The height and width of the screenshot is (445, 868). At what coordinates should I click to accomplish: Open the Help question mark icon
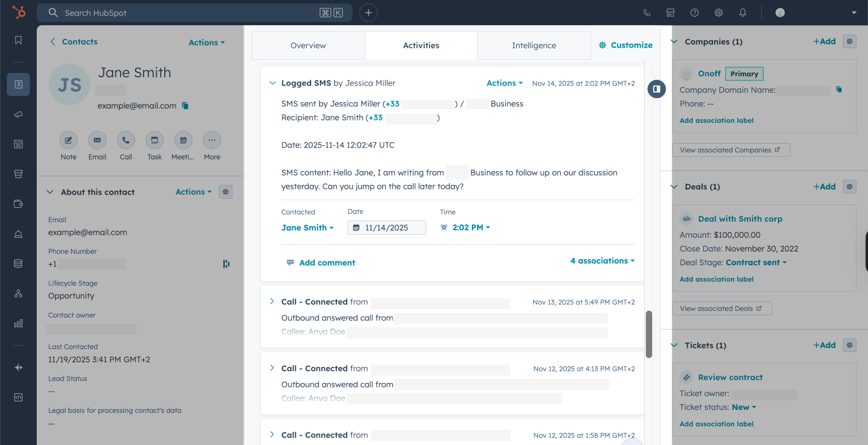coord(695,13)
